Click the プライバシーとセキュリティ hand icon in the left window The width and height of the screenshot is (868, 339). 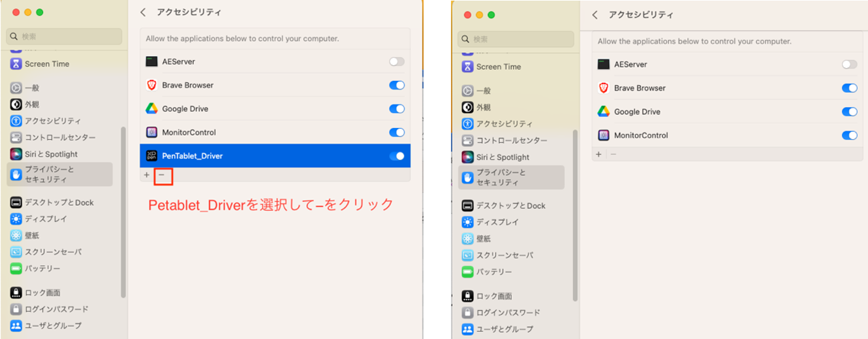pos(16,174)
